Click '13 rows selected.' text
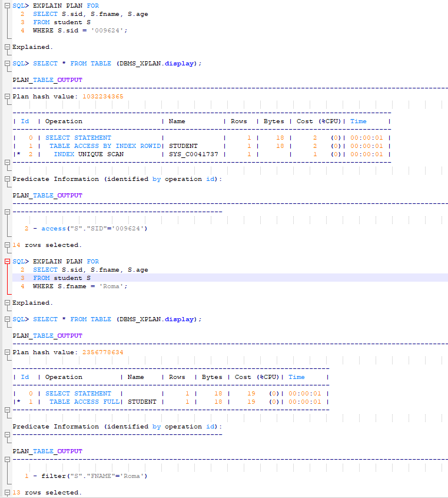Image resolution: width=448 pixels, height=498 pixels. tap(47, 493)
